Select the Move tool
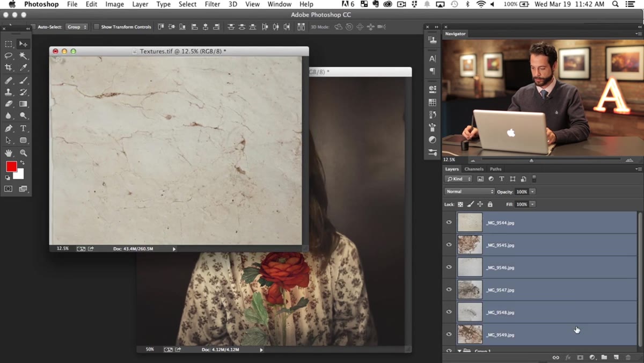This screenshot has height=363, width=644. tap(23, 44)
